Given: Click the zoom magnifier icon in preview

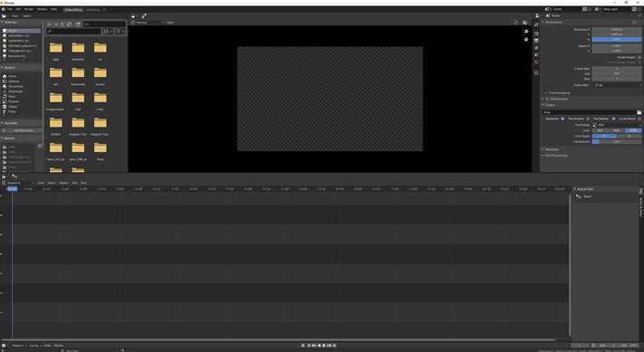Looking at the screenshot, I should tap(526, 32).
